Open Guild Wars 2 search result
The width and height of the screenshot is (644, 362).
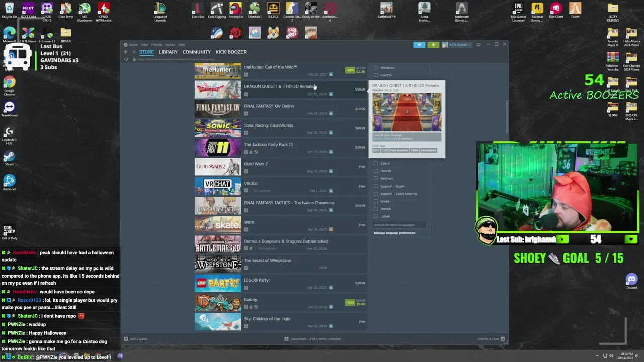[x=281, y=167]
